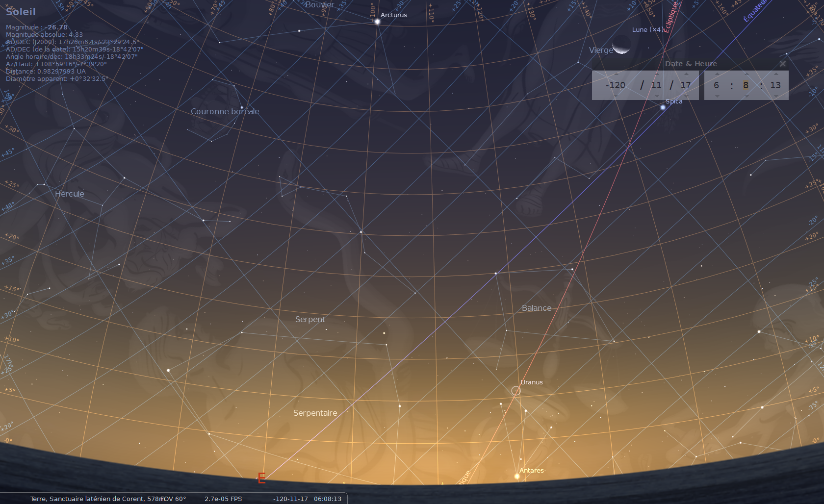Screen dimensions: 824x504
Task: Select the star Arcturus
Action: [x=377, y=22]
